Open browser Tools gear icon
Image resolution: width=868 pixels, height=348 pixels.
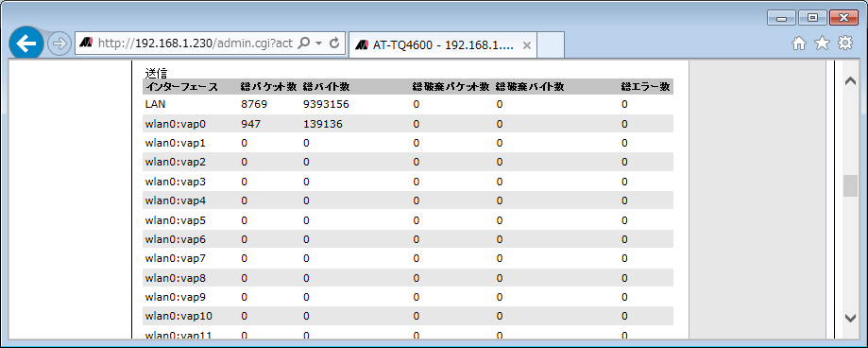click(x=845, y=43)
